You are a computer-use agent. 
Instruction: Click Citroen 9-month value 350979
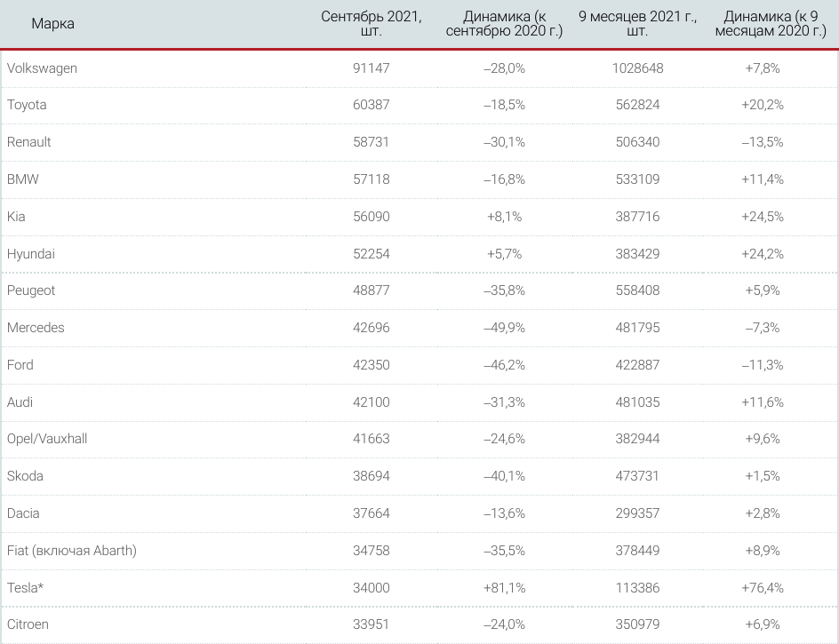pyautogui.click(x=637, y=624)
